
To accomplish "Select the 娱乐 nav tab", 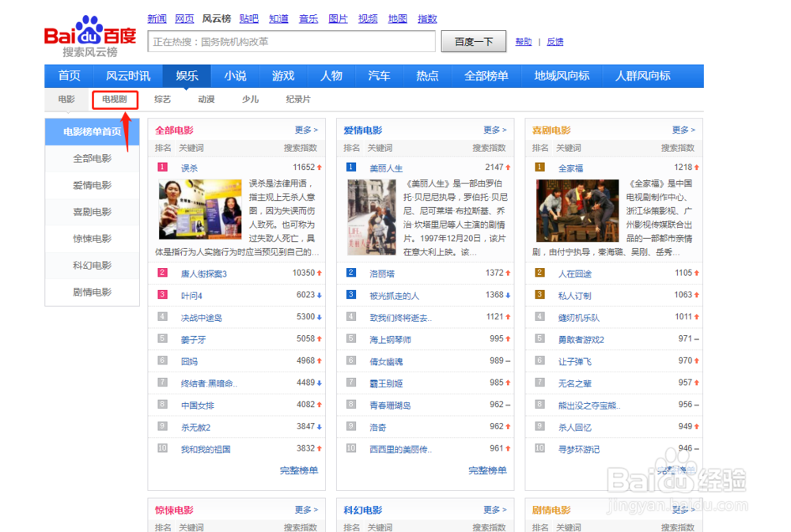I will tap(187, 76).
